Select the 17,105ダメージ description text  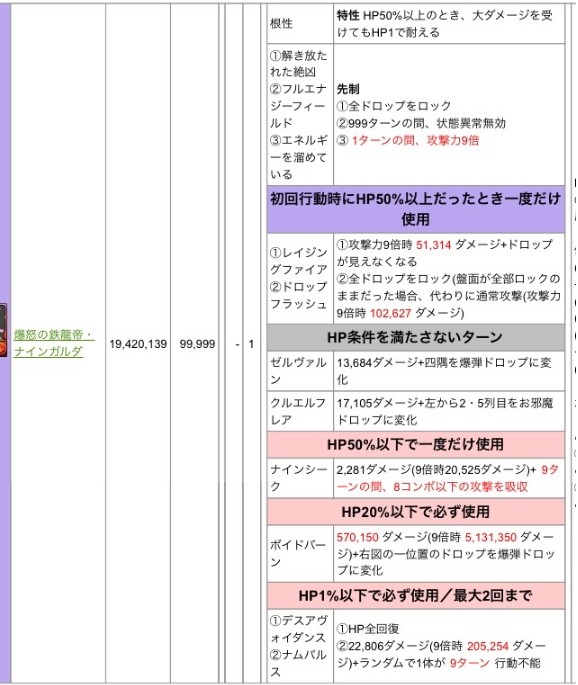[x=445, y=411]
